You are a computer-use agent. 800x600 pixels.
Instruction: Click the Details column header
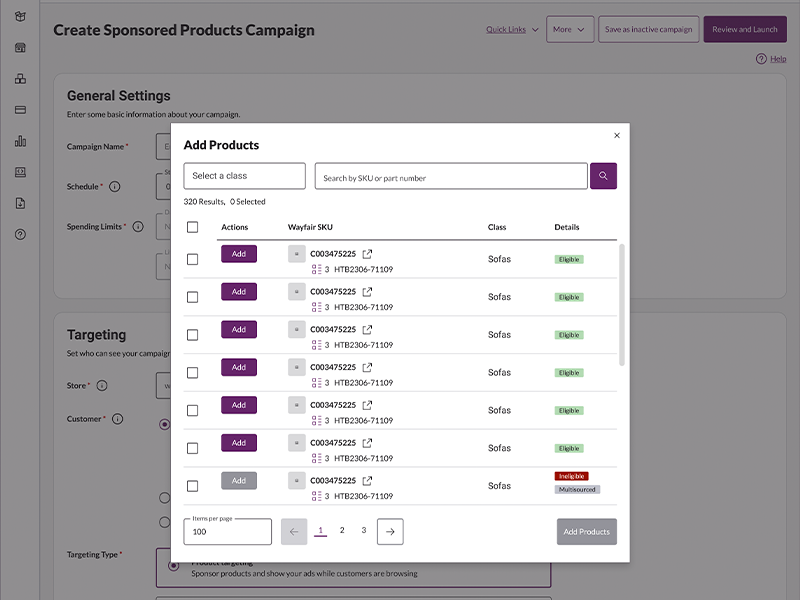pos(567,227)
